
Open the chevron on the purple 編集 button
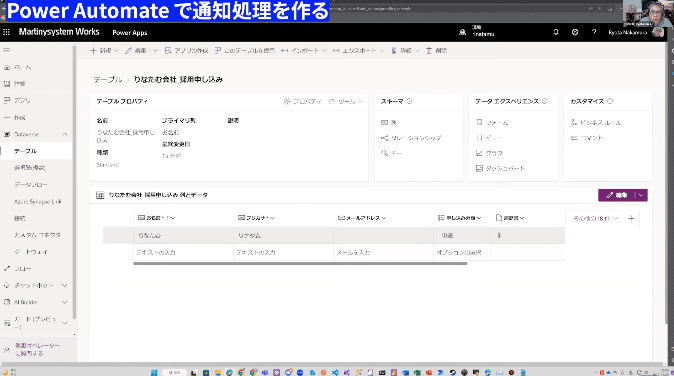pyautogui.click(x=641, y=195)
